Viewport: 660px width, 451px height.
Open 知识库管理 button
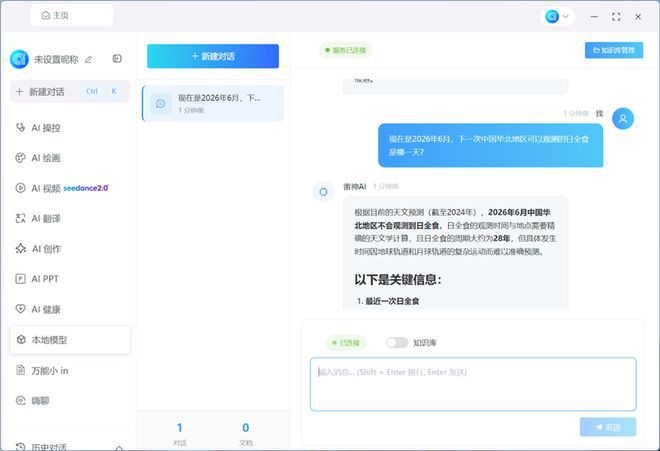coord(614,50)
